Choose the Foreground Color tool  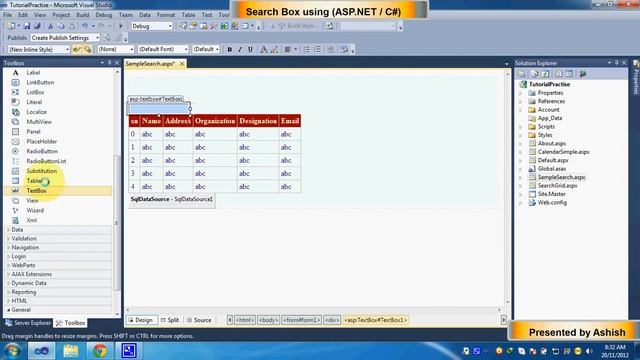[264, 49]
